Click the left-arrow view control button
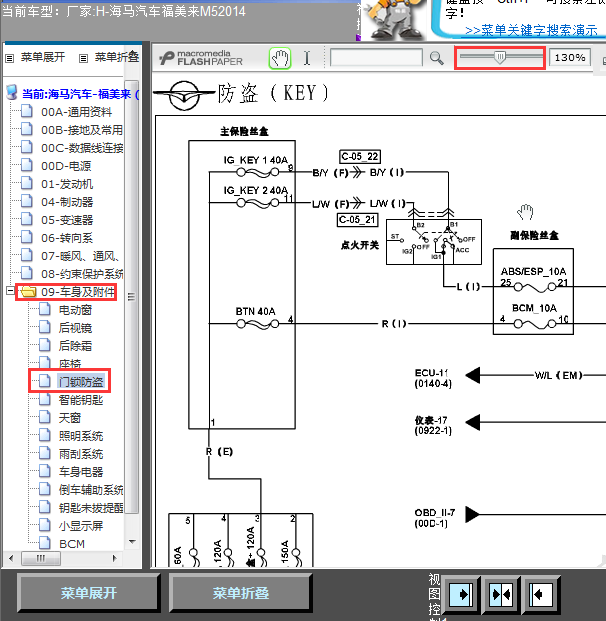This screenshot has width=606, height=621. pos(541,594)
